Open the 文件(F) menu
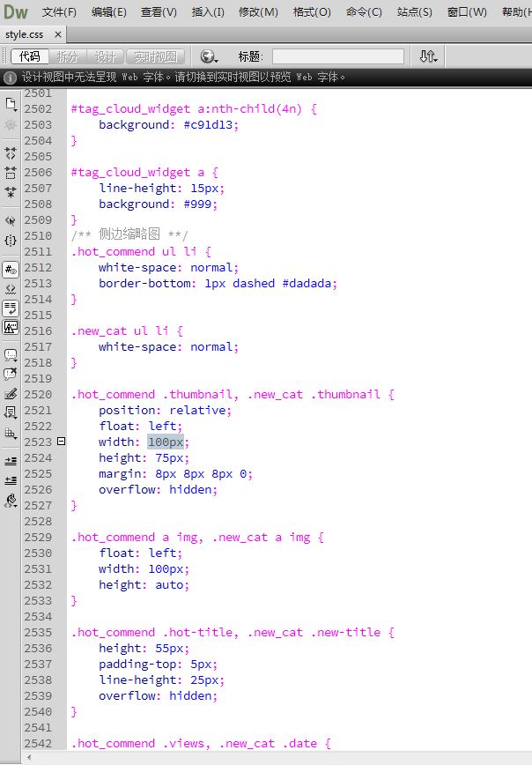Image resolution: width=532 pixels, height=765 pixels. (59, 12)
